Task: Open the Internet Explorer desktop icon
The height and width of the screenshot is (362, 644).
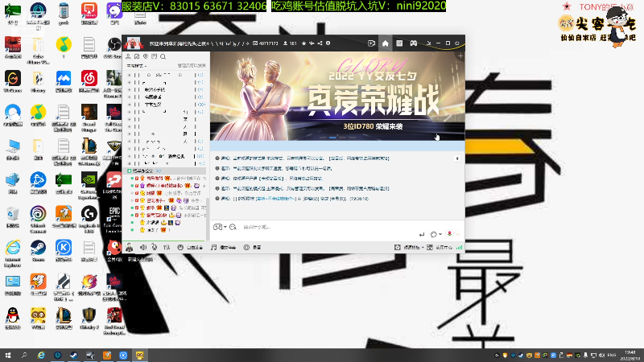Action: click(x=13, y=251)
